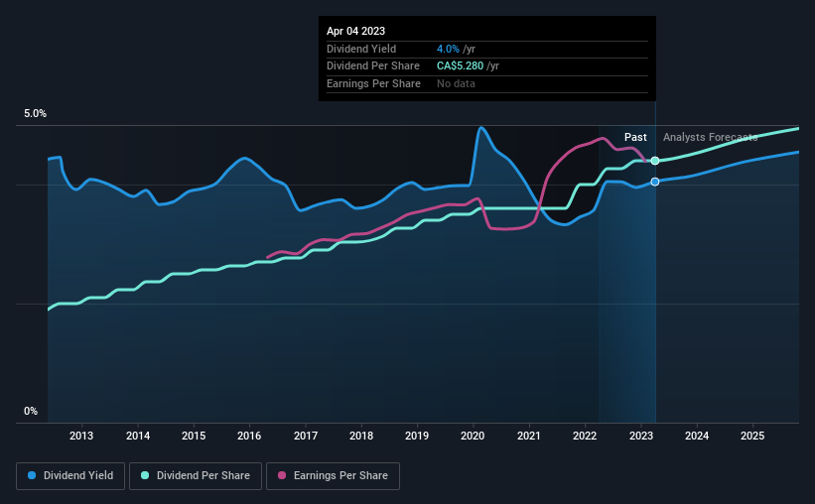Click the Apr 04 2023 tooltip date
Screen dimensions: 815x504
click(x=355, y=31)
